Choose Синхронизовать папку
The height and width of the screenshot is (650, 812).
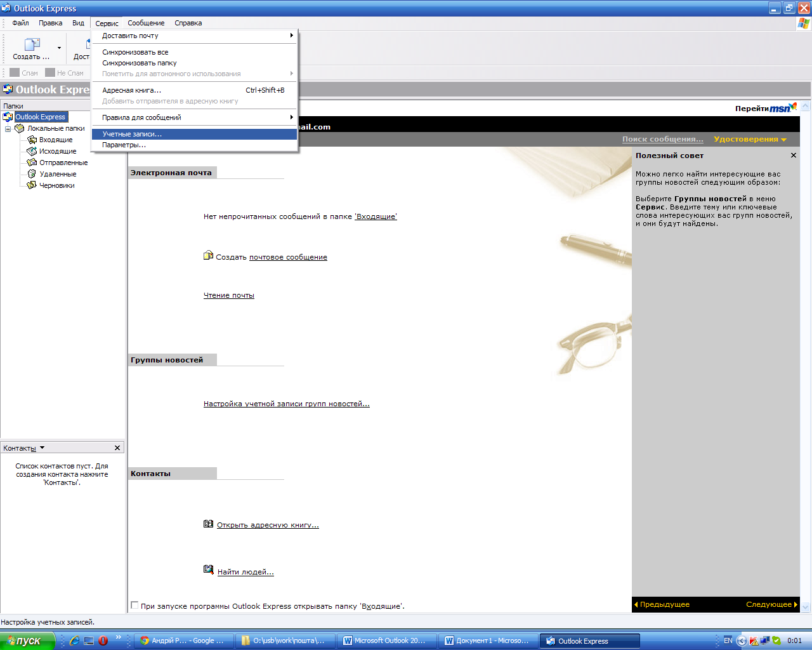click(x=194, y=63)
